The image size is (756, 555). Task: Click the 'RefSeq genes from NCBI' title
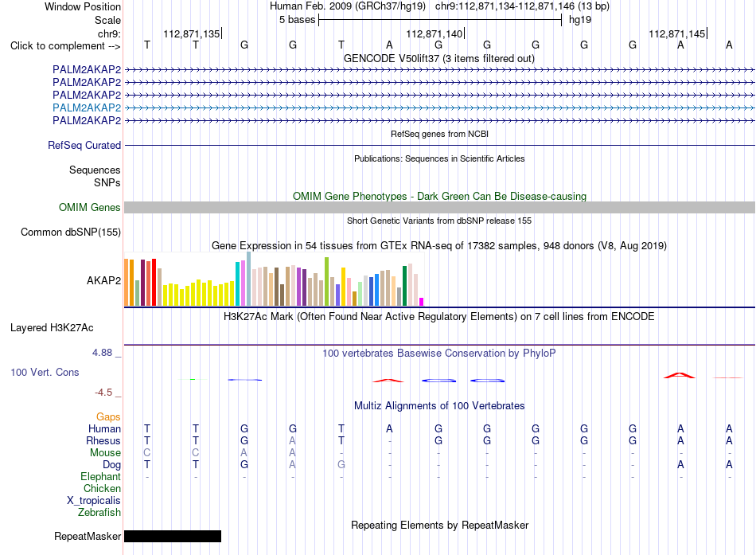pos(439,134)
